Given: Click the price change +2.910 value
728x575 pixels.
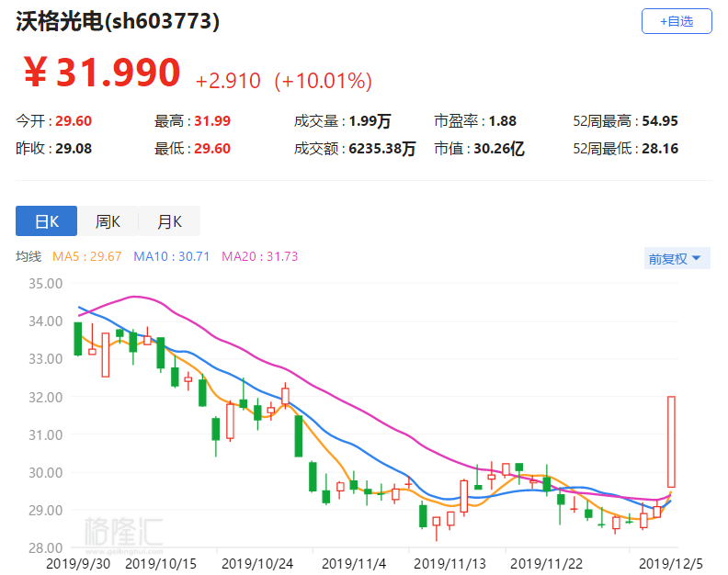Looking at the screenshot, I should tap(228, 81).
